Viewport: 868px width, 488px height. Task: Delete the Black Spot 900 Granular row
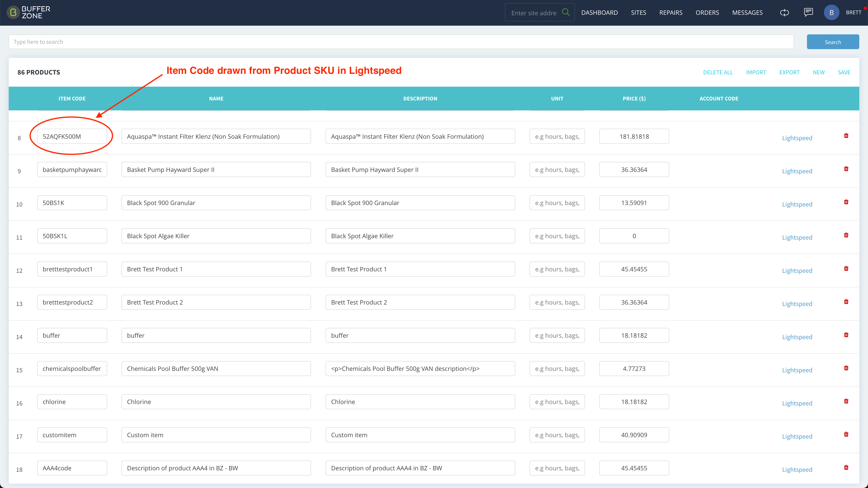846,202
